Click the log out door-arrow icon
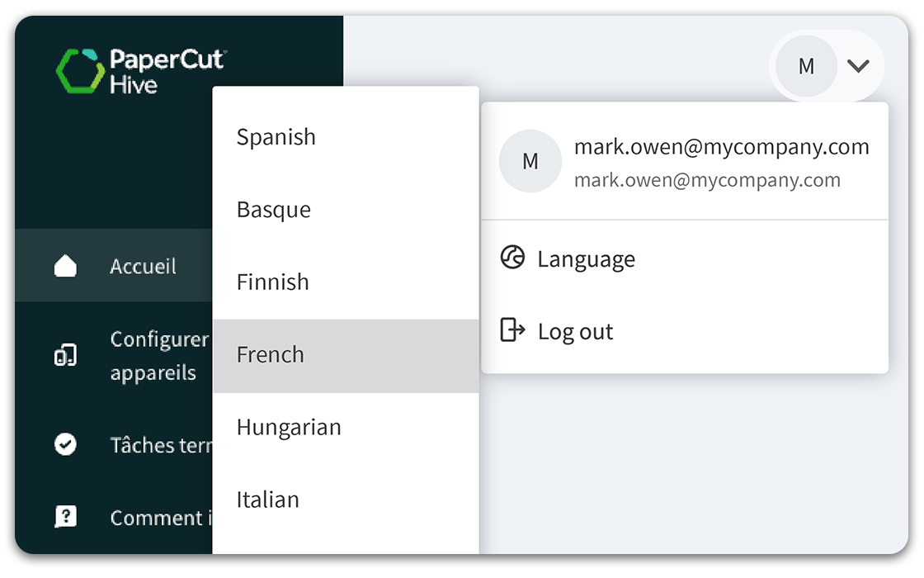The height and width of the screenshot is (578, 924). [512, 331]
